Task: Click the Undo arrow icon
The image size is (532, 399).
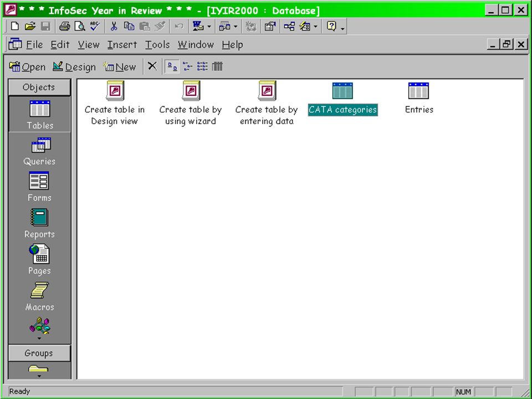Action: coord(179,26)
